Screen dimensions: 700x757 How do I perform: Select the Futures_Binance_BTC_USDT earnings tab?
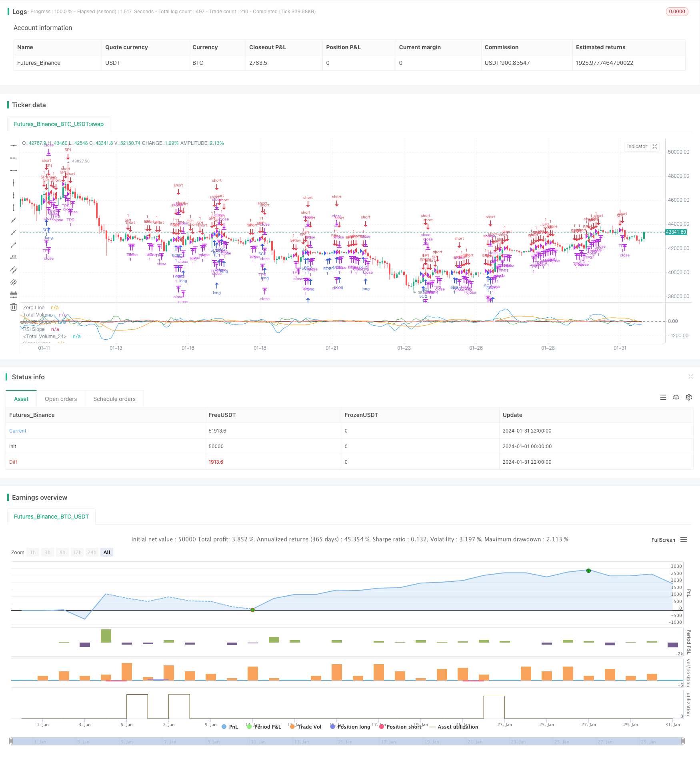pyautogui.click(x=51, y=517)
